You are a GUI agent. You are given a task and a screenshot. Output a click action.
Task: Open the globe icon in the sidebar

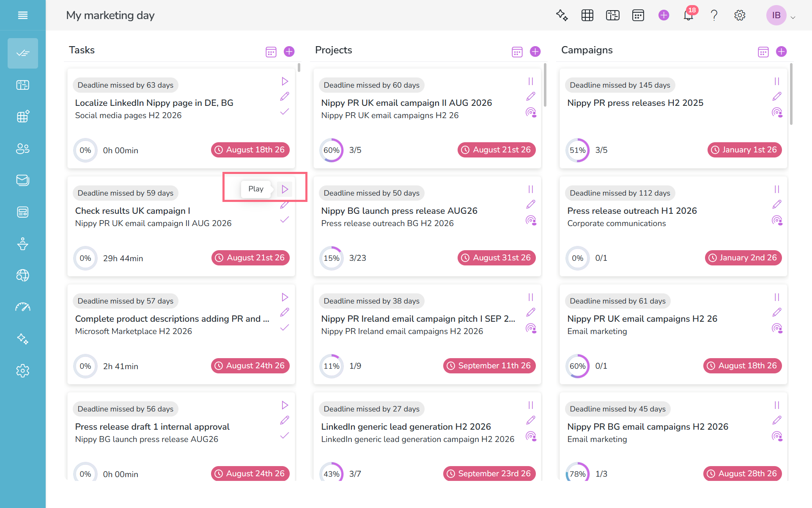tap(23, 276)
